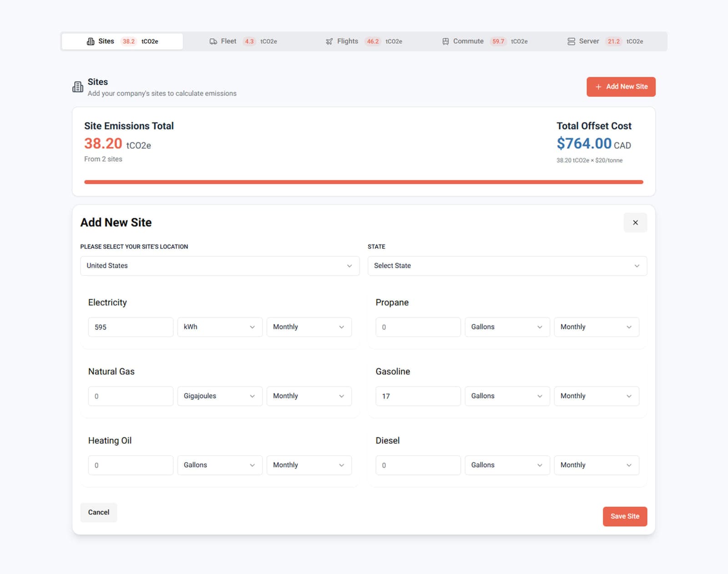Click the Fleet tab truck icon
This screenshot has height=574, width=728.
point(213,41)
